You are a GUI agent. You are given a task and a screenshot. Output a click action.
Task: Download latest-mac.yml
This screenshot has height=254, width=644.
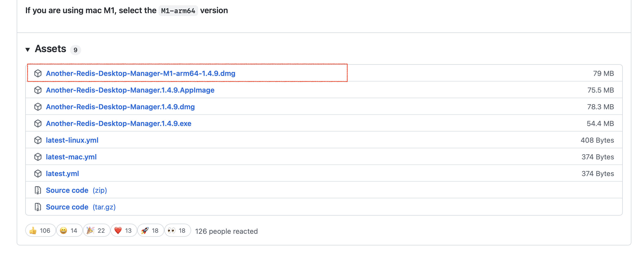71,157
